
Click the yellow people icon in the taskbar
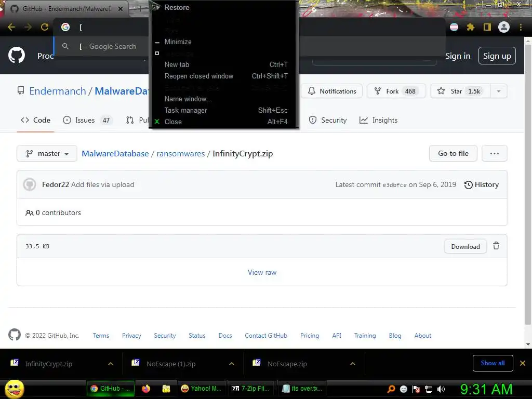[x=166, y=389]
